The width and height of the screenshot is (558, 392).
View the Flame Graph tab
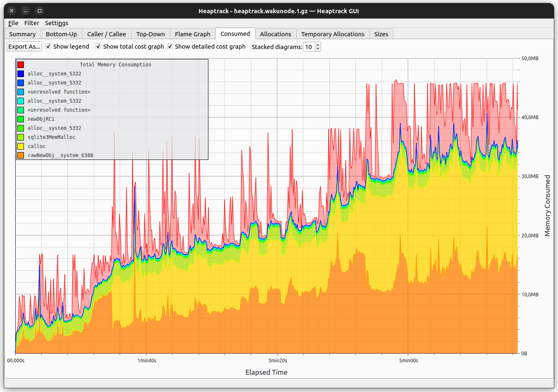click(x=193, y=34)
